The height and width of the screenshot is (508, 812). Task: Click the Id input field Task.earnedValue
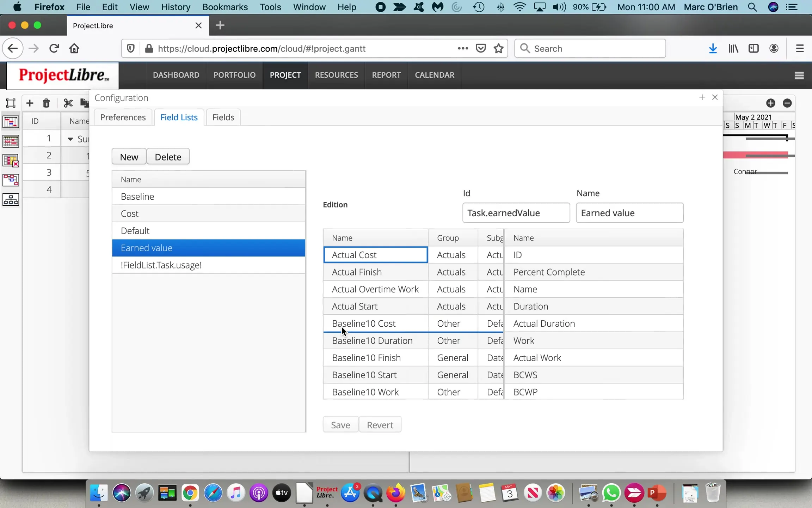pyautogui.click(x=516, y=213)
